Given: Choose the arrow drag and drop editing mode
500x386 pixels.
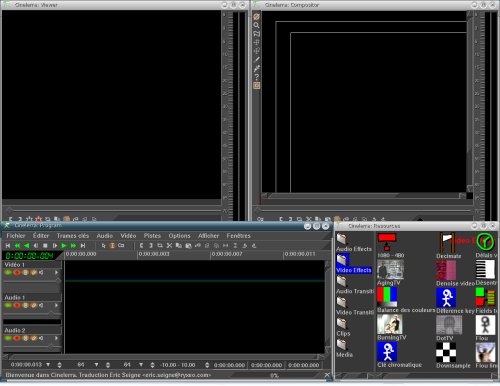Looking at the screenshot, I should pyautogui.click(x=104, y=246).
